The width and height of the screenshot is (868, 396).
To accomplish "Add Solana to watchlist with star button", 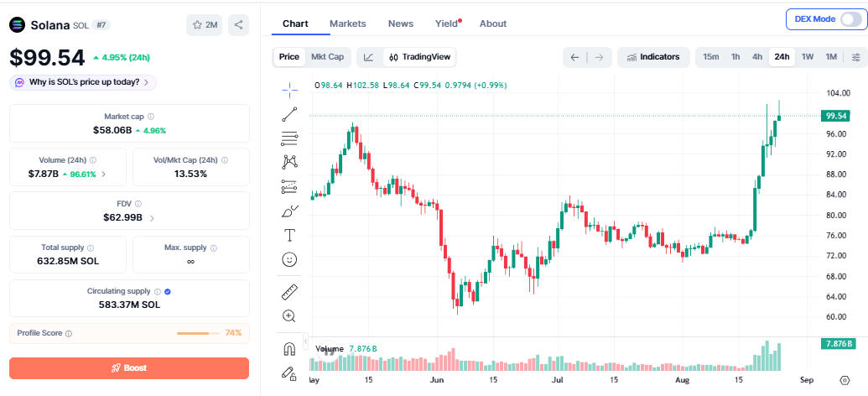I will [205, 25].
